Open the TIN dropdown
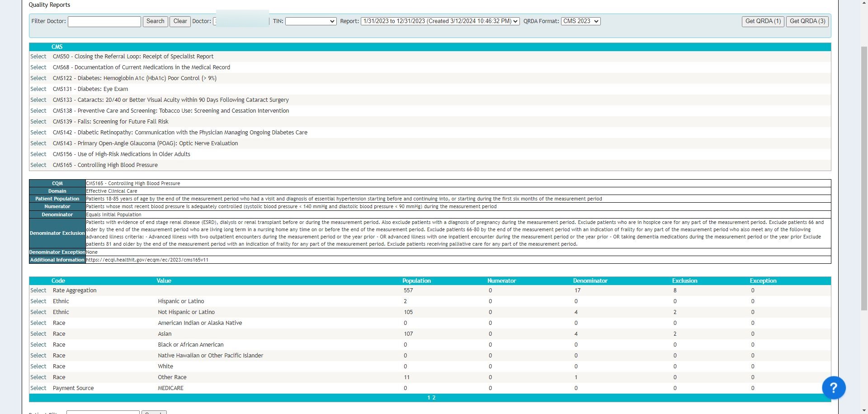 coord(311,21)
